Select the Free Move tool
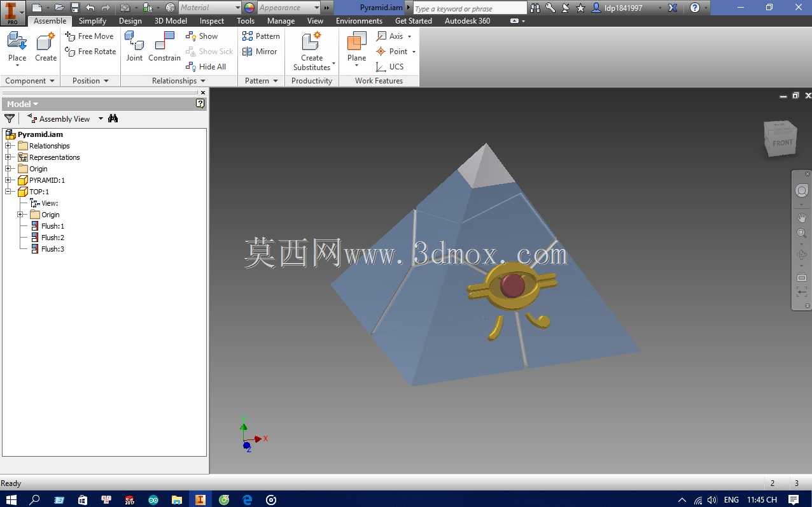The width and height of the screenshot is (812, 507). click(90, 36)
